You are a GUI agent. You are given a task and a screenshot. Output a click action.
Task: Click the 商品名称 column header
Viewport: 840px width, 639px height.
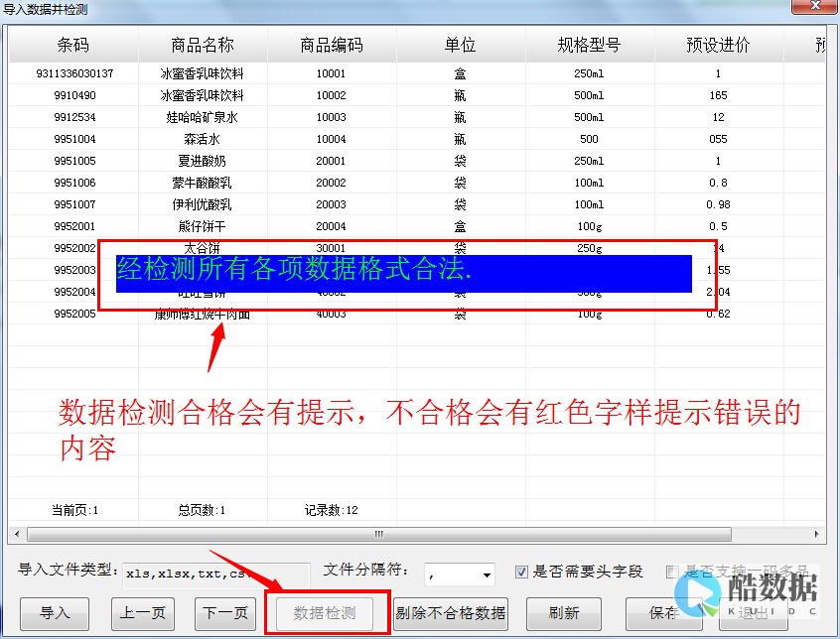tap(203, 45)
